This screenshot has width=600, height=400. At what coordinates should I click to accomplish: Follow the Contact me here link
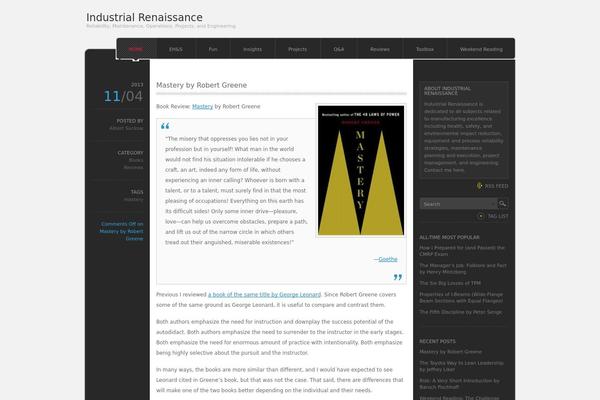tap(444, 170)
